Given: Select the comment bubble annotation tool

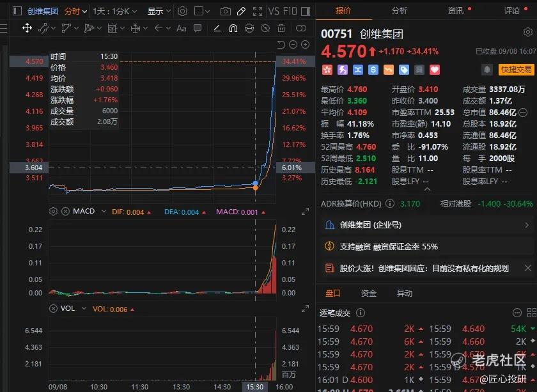Looking at the screenshot, I should (198, 28).
